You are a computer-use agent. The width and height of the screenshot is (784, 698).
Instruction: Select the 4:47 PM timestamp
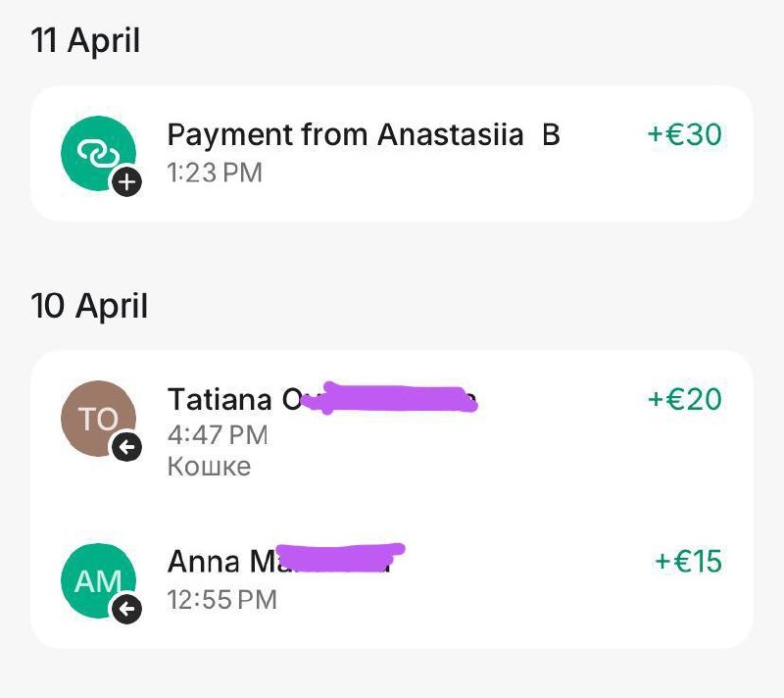tap(217, 433)
